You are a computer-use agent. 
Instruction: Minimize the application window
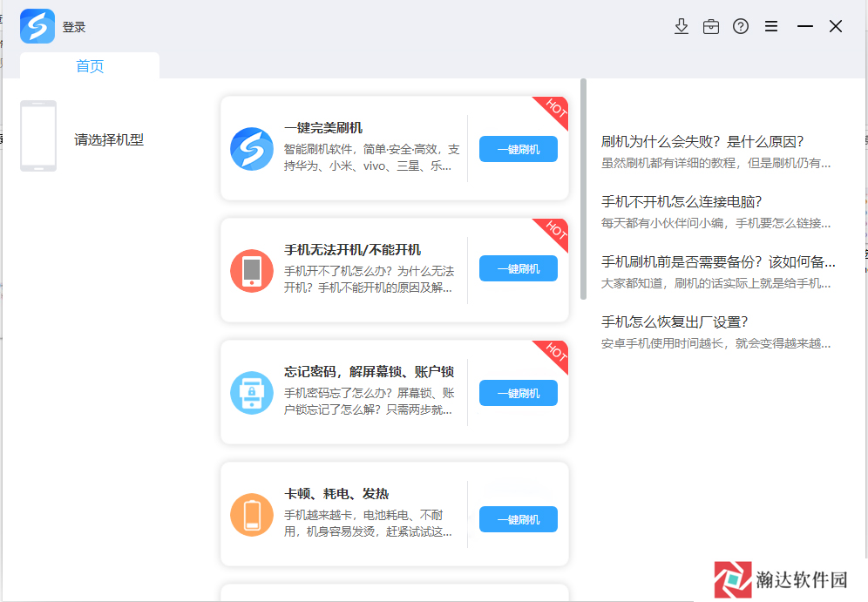click(x=805, y=26)
